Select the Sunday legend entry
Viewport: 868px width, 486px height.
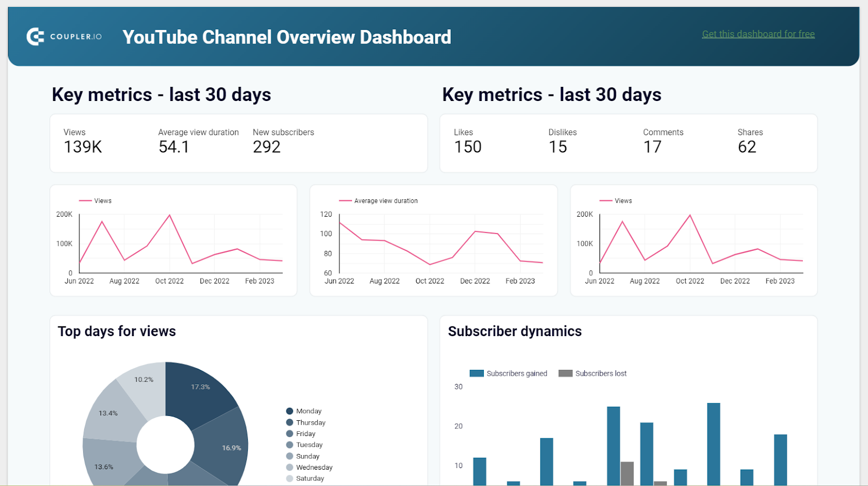click(x=303, y=456)
